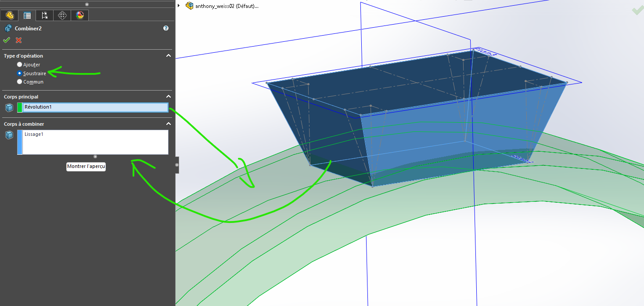Expand the anthony_weiss02 flyout tree
The width and height of the screenshot is (644, 306).
[179, 6]
